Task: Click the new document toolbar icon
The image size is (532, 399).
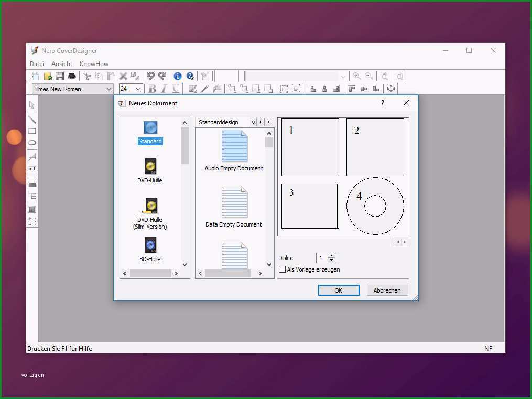Action: tap(35, 77)
